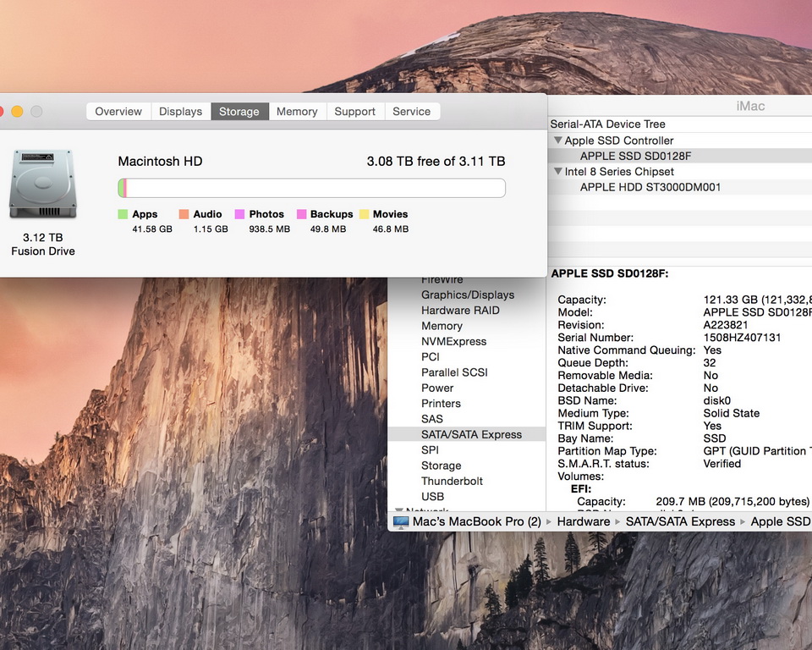Select APPLE HDD ST3000DM001 device row
The height and width of the screenshot is (650, 812).
(679, 187)
